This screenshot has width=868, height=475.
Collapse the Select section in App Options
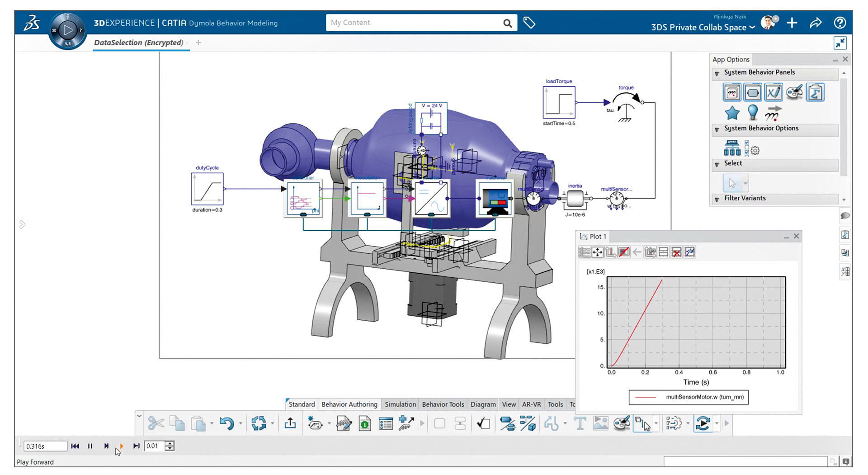(717, 164)
